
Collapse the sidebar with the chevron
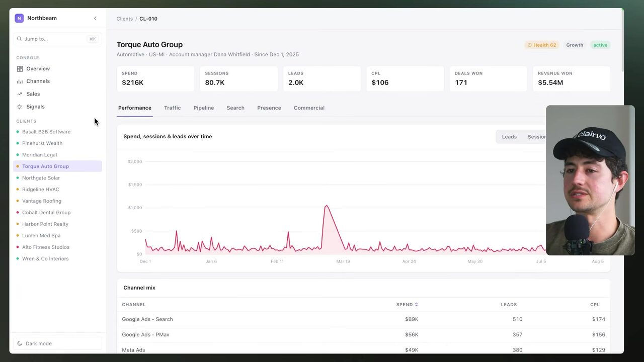[95, 19]
